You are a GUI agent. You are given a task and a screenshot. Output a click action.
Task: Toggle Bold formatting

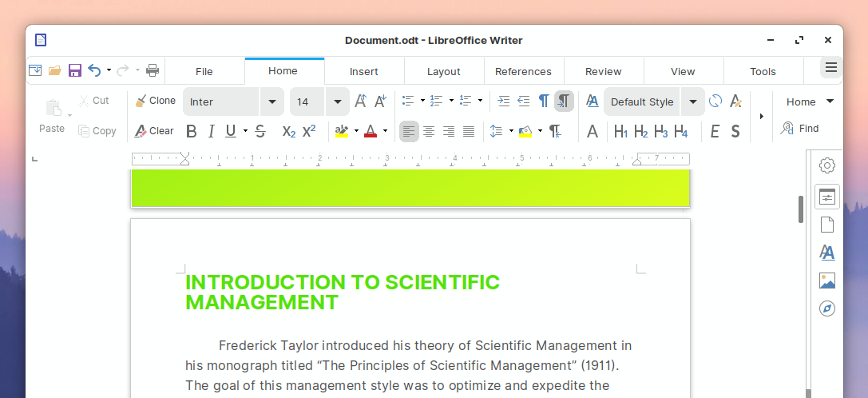pyautogui.click(x=192, y=131)
